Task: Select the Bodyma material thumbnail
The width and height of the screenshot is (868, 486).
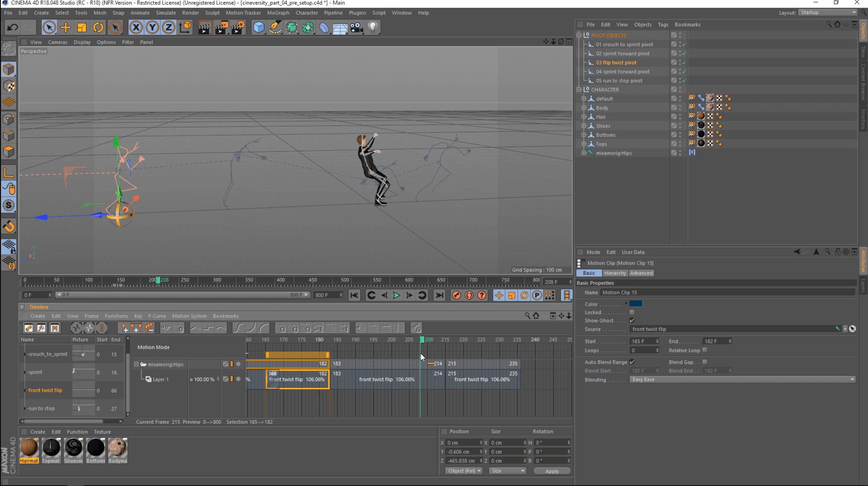Action: click(x=118, y=448)
